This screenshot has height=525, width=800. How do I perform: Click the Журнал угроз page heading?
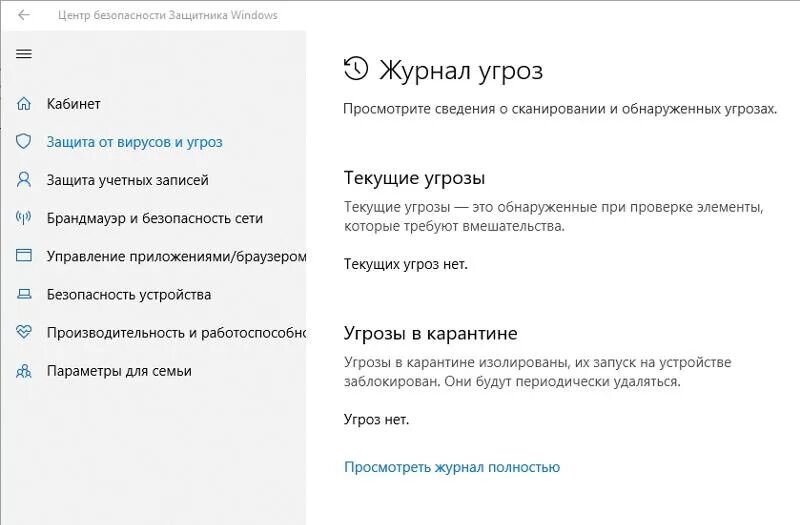click(x=461, y=70)
